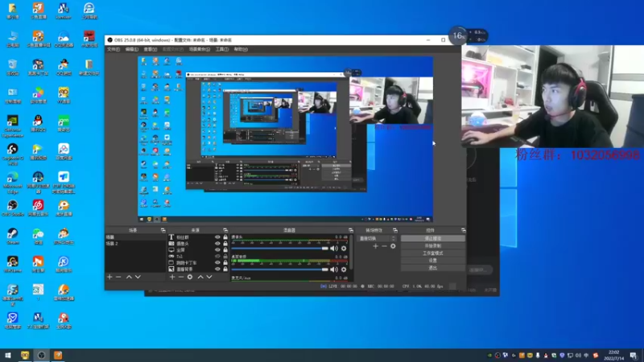Add a new scene with the plus icon

click(109, 277)
